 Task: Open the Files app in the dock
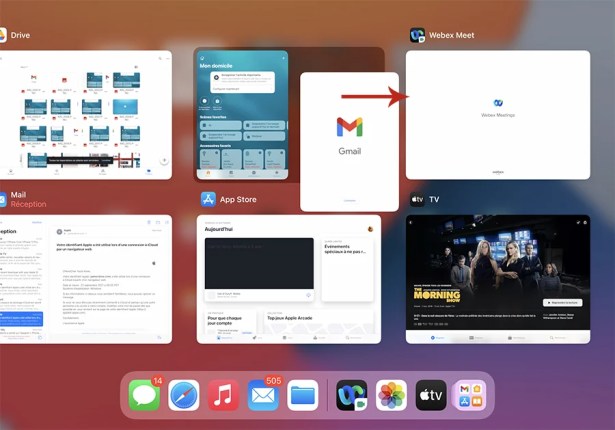[x=302, y=395]
